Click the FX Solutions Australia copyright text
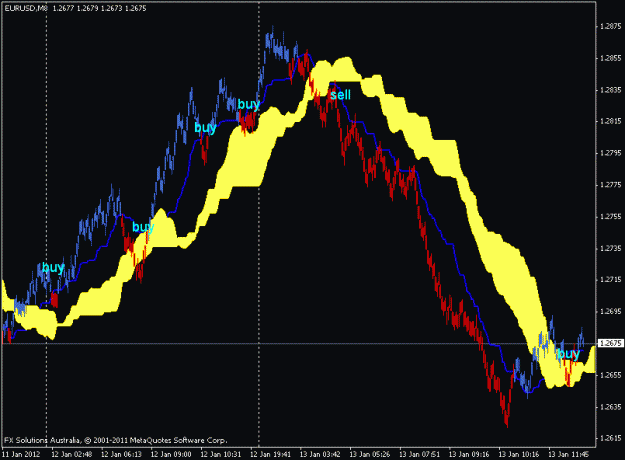Image resolution: width=625 pixels, height=460 pixels. point(116,440)
